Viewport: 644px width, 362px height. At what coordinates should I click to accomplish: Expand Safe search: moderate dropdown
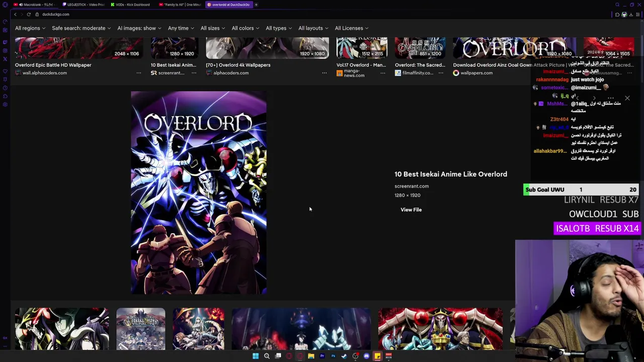[x=82, y=28]
